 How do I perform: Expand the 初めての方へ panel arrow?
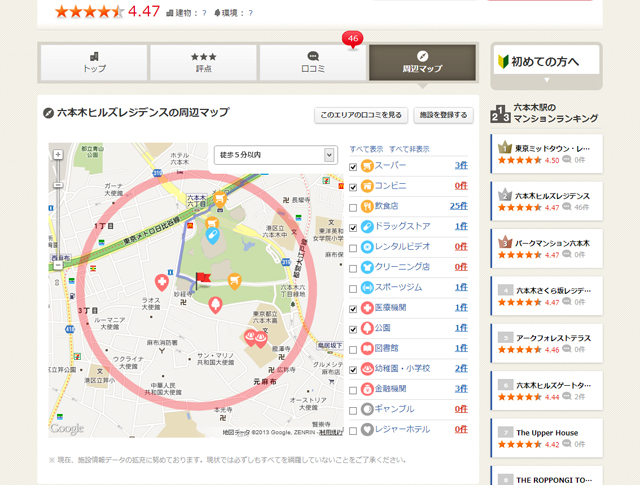point(547,80)
